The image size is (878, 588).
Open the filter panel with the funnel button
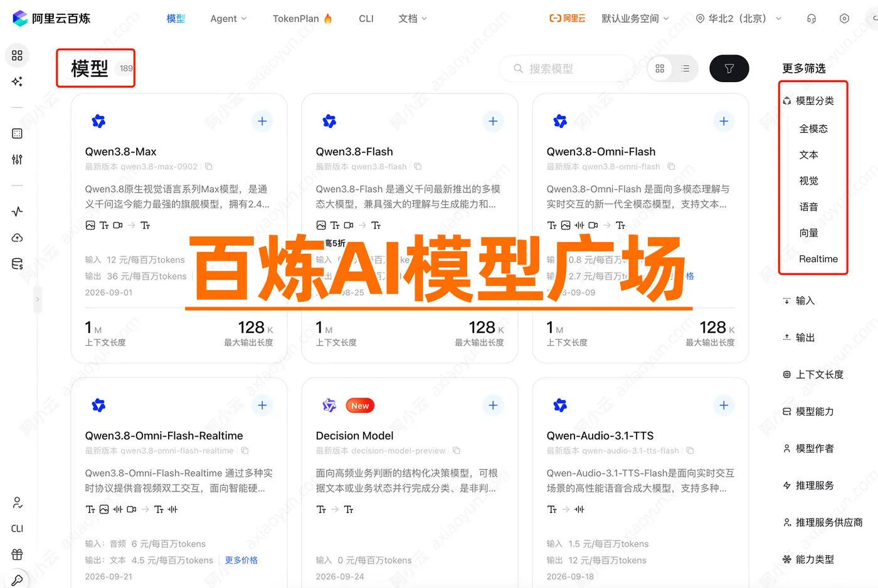tap(729, 68)
